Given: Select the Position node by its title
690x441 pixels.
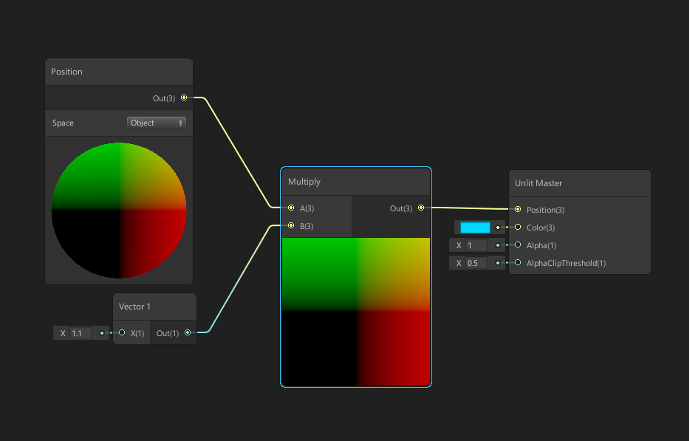Looking at the screenshot, I should coord(68,72).
